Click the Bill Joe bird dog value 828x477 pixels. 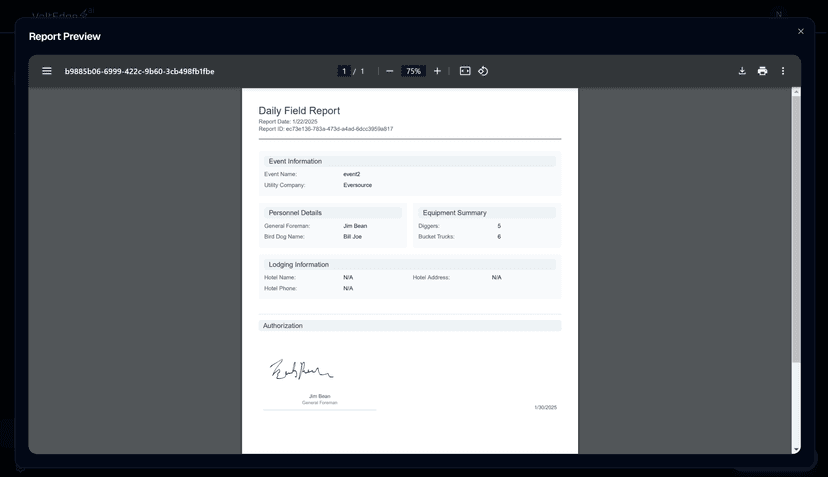[x=352, y=237]
